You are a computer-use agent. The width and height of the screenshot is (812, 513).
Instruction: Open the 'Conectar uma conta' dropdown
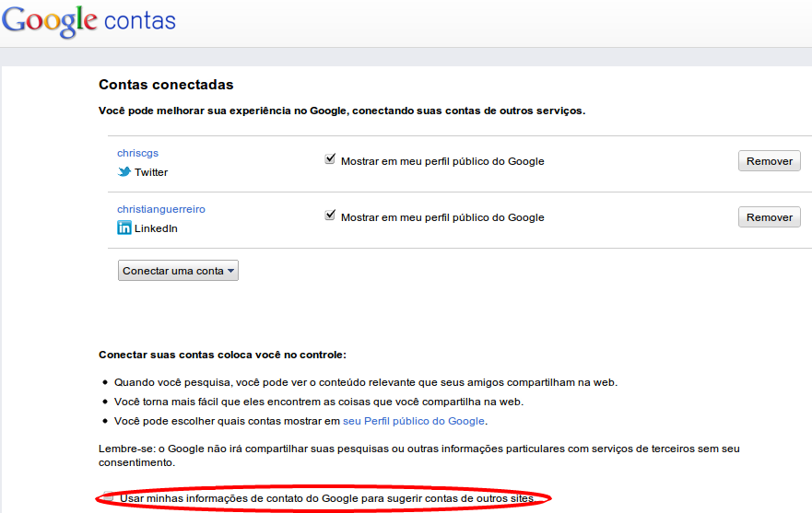(x=178, y=271)
